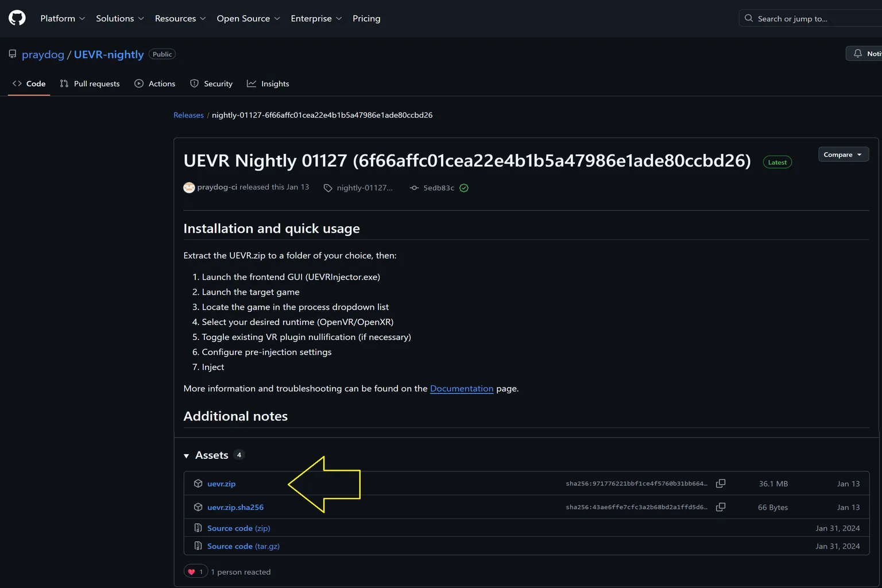Viewport: 882px width, 588px height.
Task: Select the Actions tab
Action: pos(155,84)
